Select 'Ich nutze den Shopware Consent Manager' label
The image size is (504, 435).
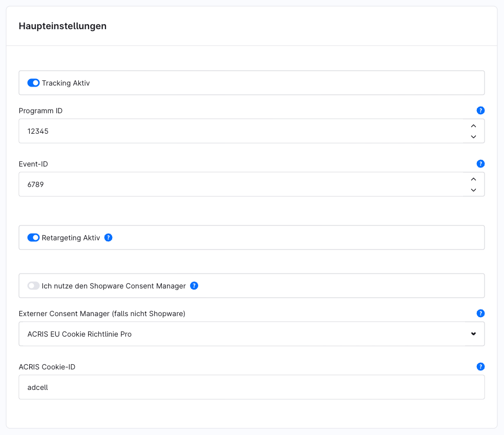(114, 286)
